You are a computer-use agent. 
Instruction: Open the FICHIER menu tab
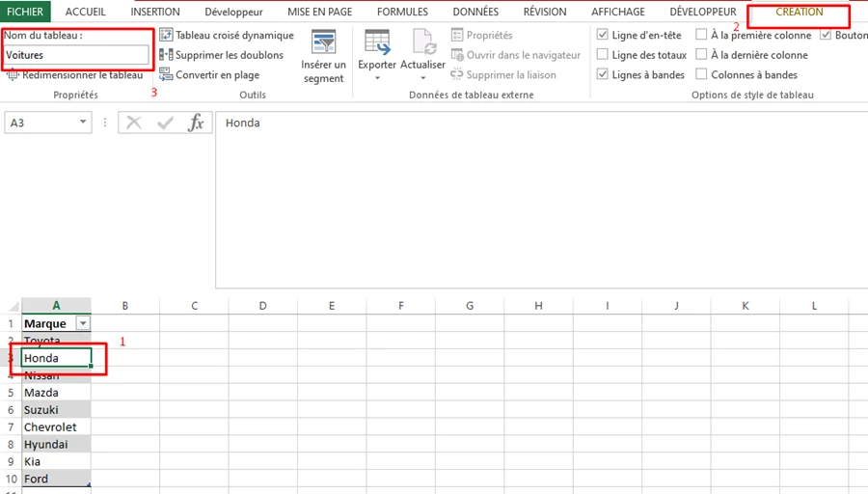click(25, 13)
